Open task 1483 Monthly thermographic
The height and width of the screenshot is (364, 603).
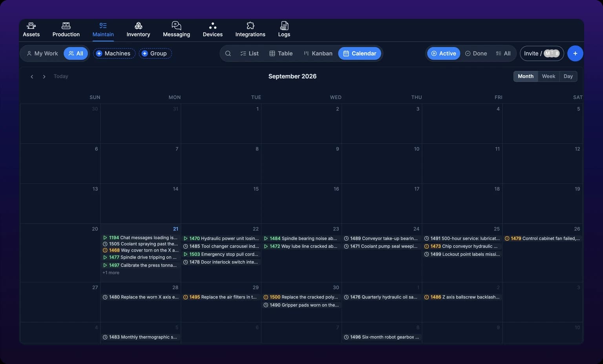(141, 337)
